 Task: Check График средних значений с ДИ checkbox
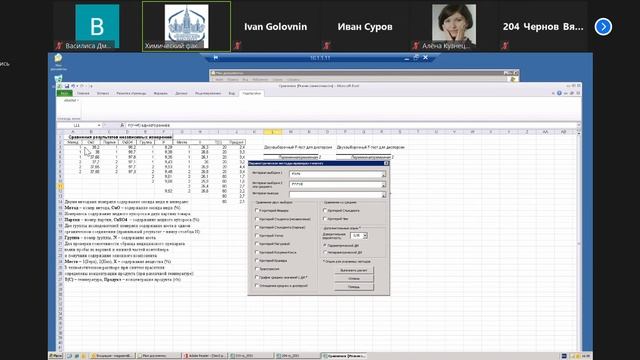point(257,277)
